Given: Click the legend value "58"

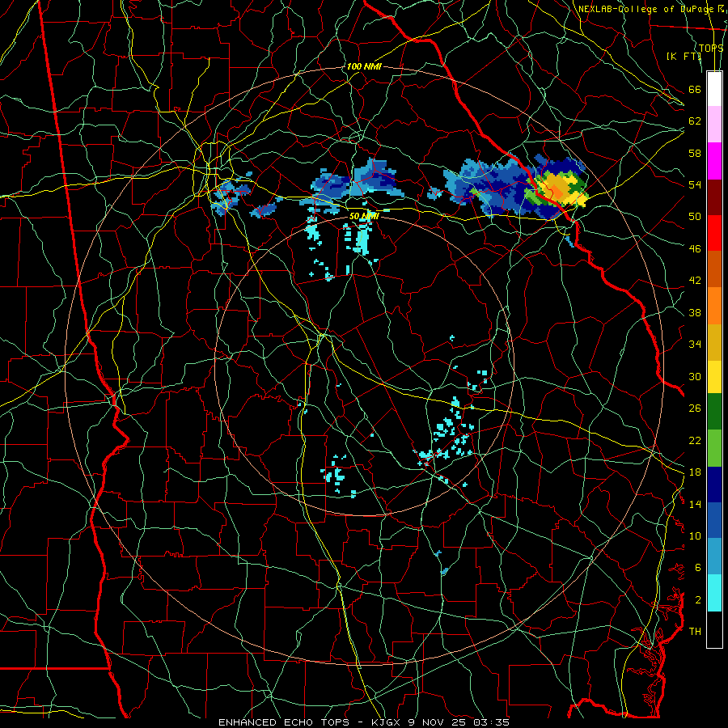Looking at the screenshot, I should (695, 153).
